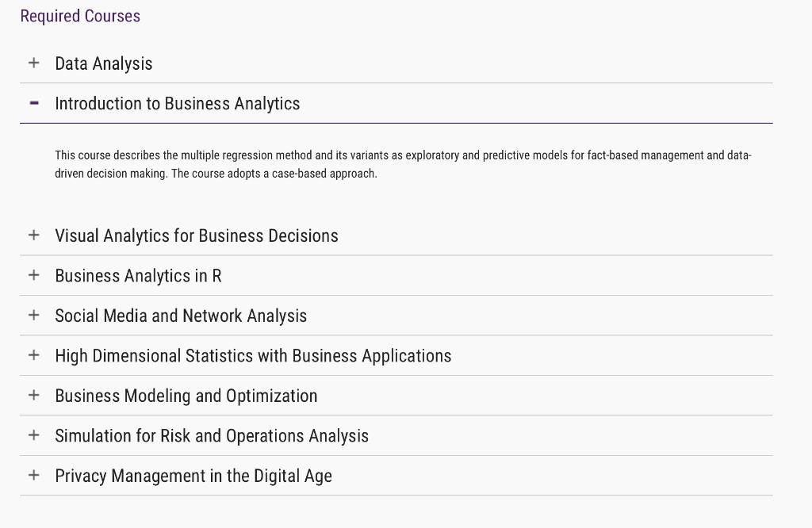This screenshot has height=528, width=812.
Task: Expand Visual Analytics for Business Decisions
Action: pyautogui.click(x=197, y=235)
